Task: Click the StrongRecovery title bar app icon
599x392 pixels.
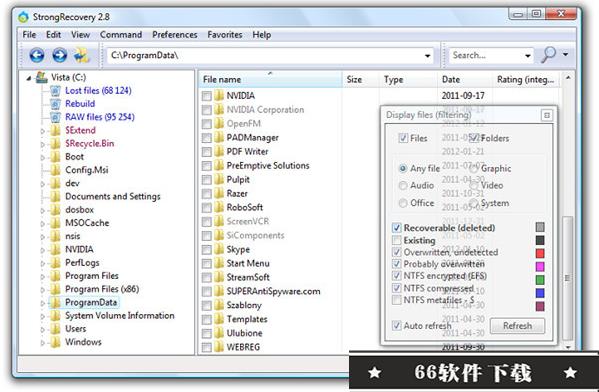Action: click(23, 17)
